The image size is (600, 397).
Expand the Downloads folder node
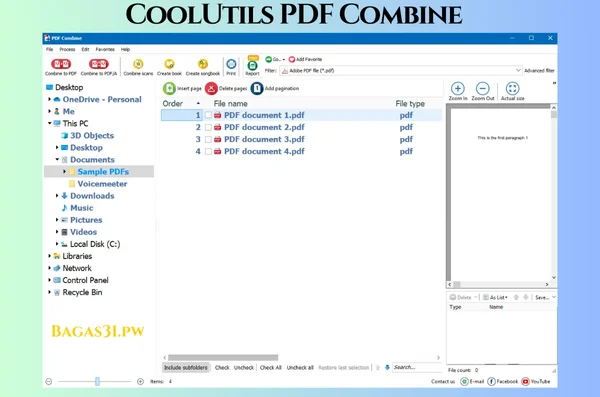click(x=57, y=196)
